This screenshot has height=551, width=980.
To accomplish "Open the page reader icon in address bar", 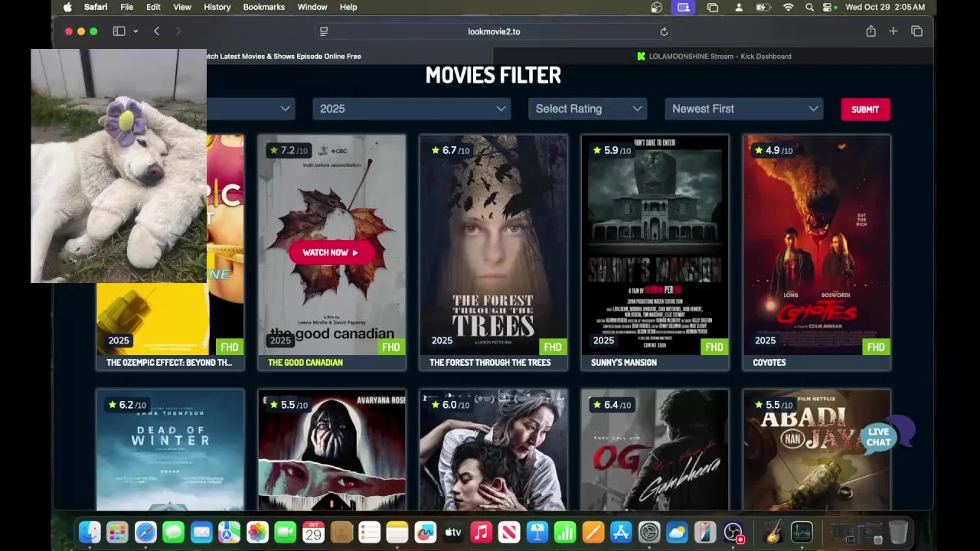I will point(324,31).
